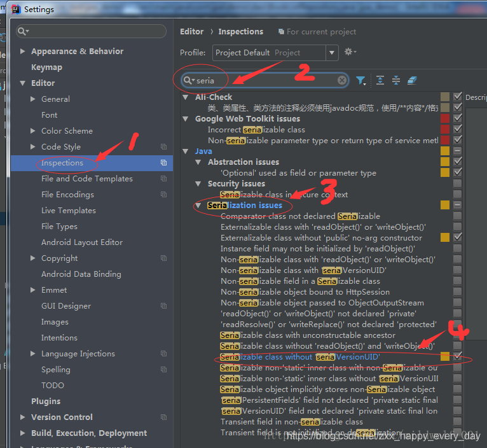The height and width of the screenshot is (448, 487).
Task: Toggle the Abstraction issues checkbox
Action: (458, 162)
